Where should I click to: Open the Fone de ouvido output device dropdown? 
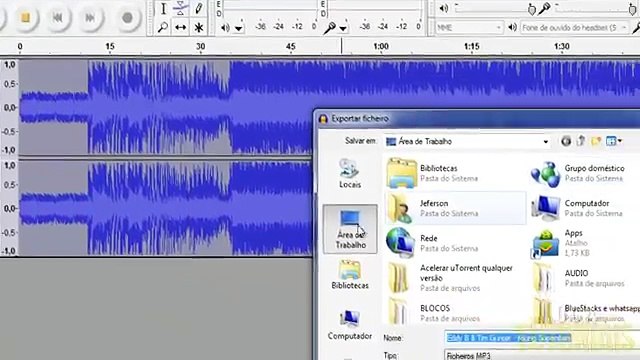pyautogui.click(x=574, y=27)
